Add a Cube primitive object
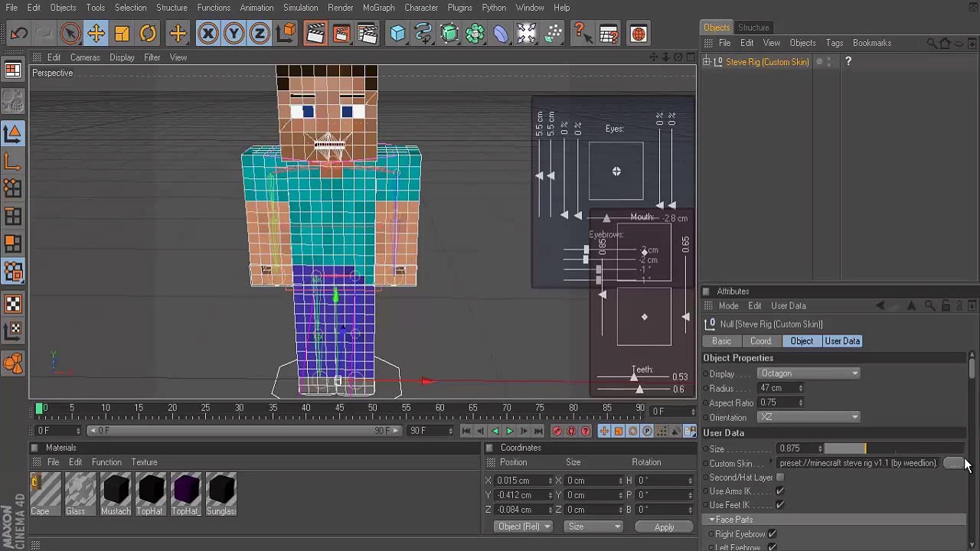 [x=397, y=34]
